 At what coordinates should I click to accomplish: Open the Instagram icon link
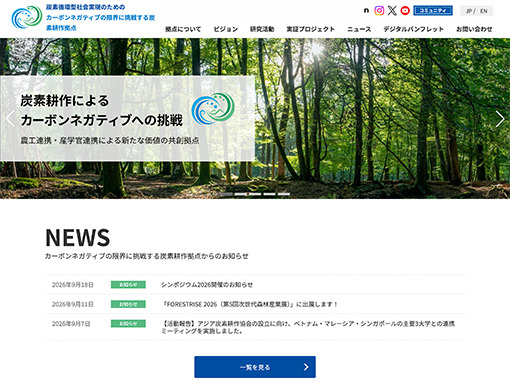click(x=379, y=11)
